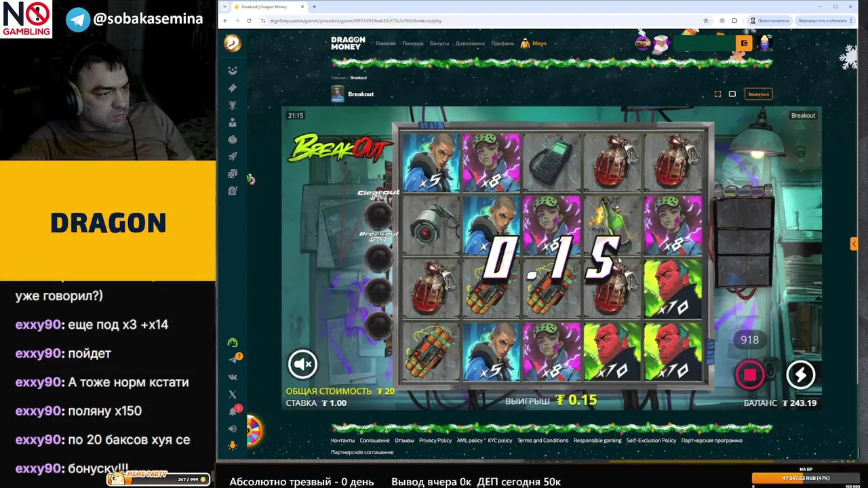Click the БАЛАНС 243.19 balance text
Viewport: 868px width, 488px height.
coord(780,403)
